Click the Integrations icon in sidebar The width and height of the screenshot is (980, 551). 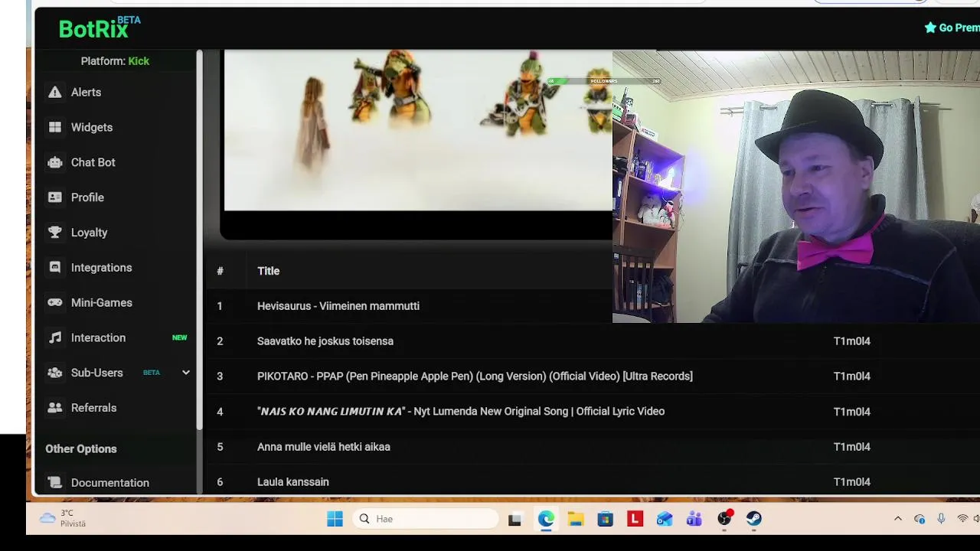54,268
